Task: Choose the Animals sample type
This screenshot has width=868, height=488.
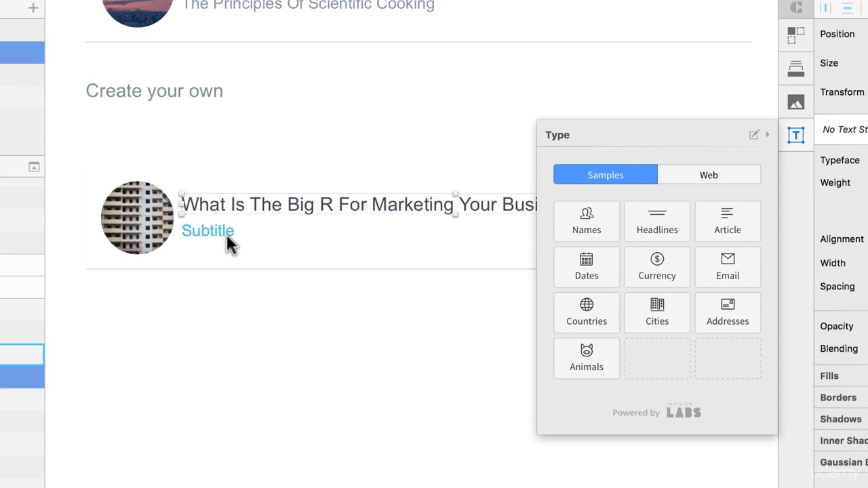Action: (x=587, y=358)
